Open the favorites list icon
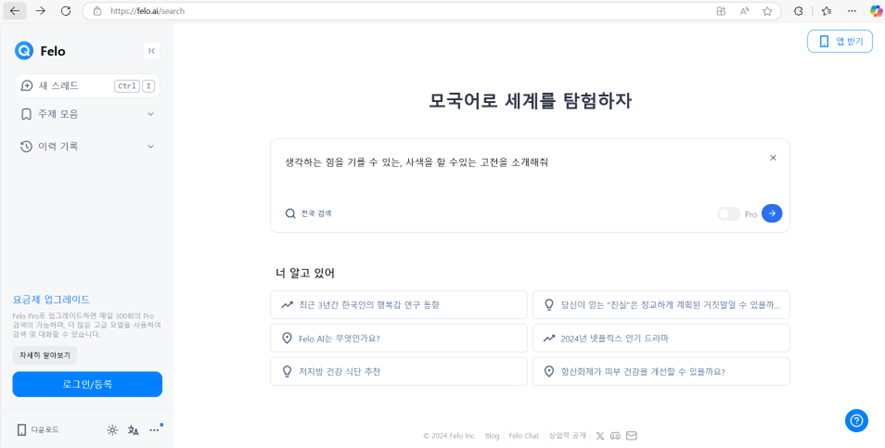 tap(827, 11)
